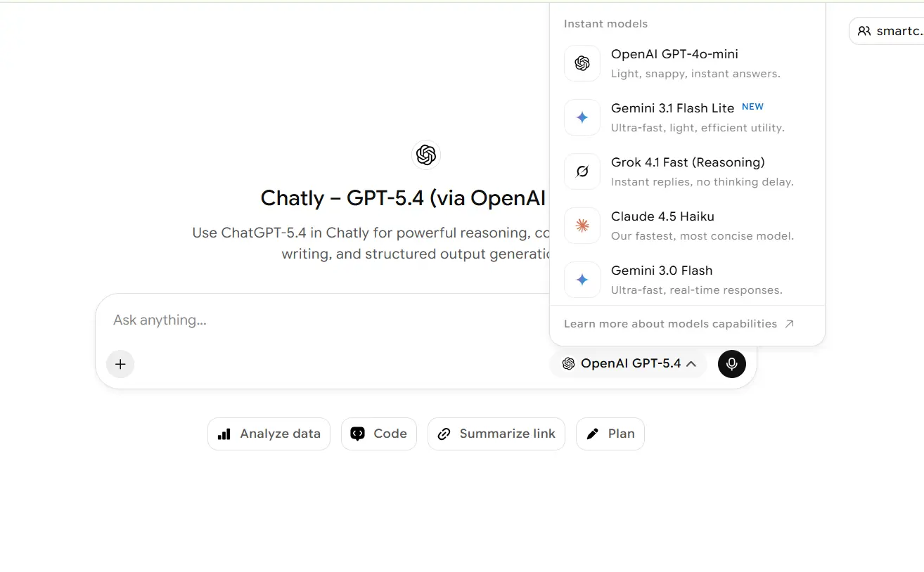
Task: Click the Analyze data suggestion
Action: pyautogui.click(x=269, y=434)
